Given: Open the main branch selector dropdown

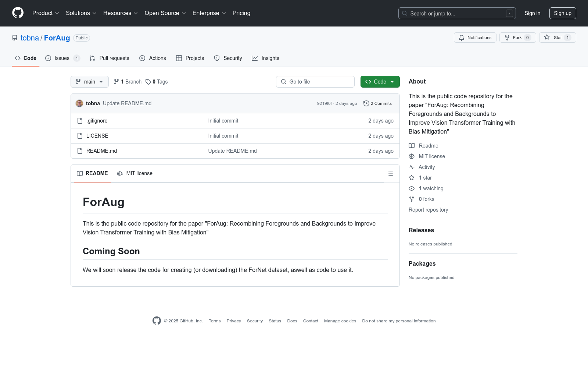Looking at the screenshot, I should [x=90, y=82].
